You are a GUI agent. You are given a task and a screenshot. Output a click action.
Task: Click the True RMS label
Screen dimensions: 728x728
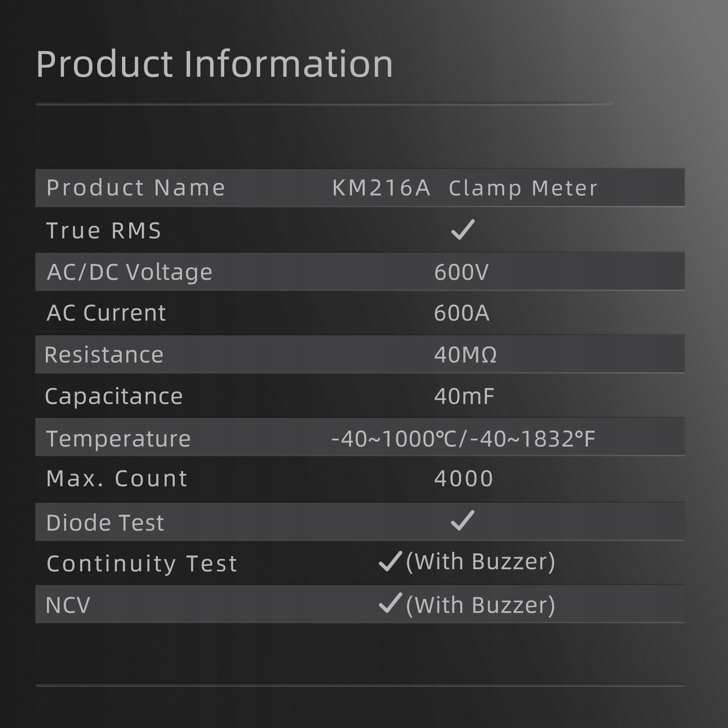tap(104, 231)
